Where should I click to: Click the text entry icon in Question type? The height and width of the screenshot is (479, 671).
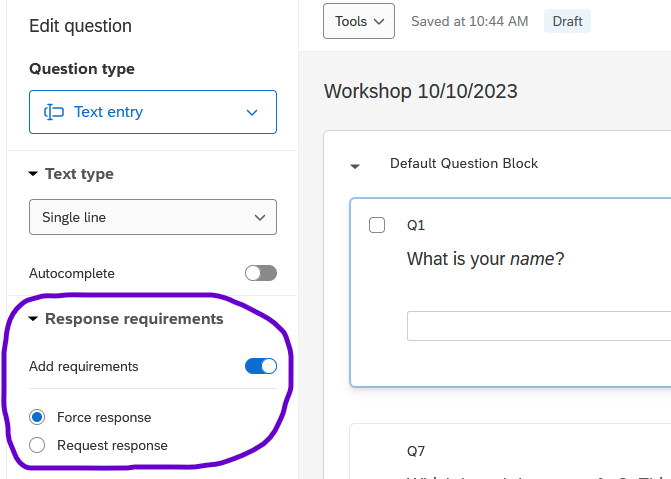click(54, 112)
